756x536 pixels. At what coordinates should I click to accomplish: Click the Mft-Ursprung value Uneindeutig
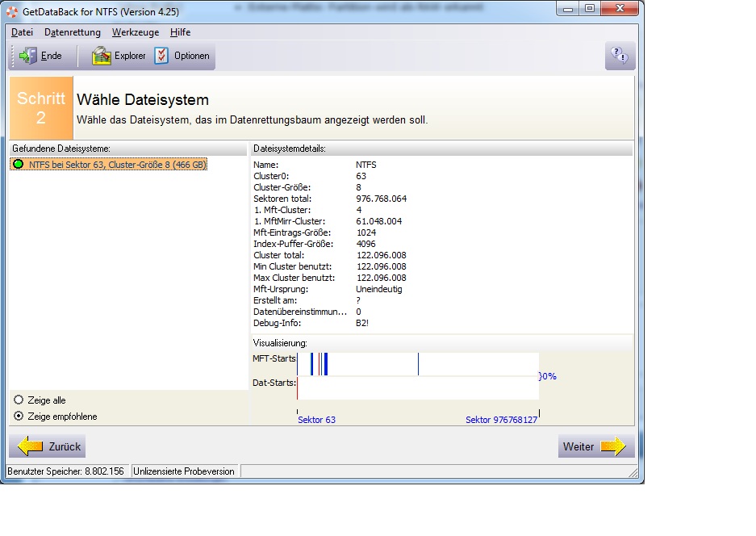pos(379,290)
